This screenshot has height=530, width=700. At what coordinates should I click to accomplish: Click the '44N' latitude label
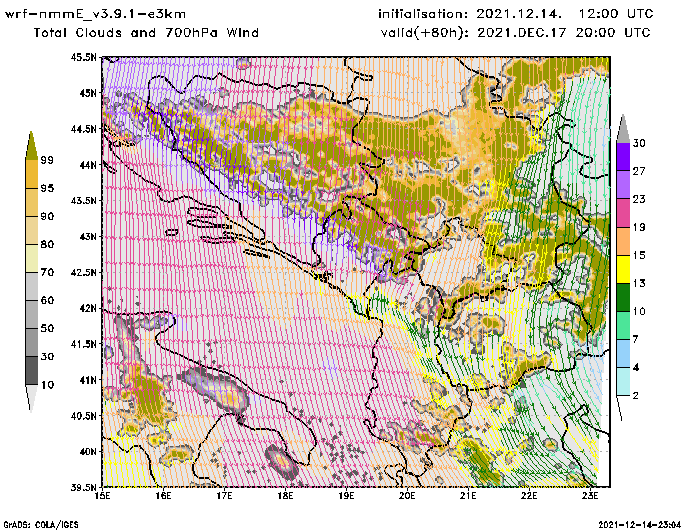pos(88,165)
